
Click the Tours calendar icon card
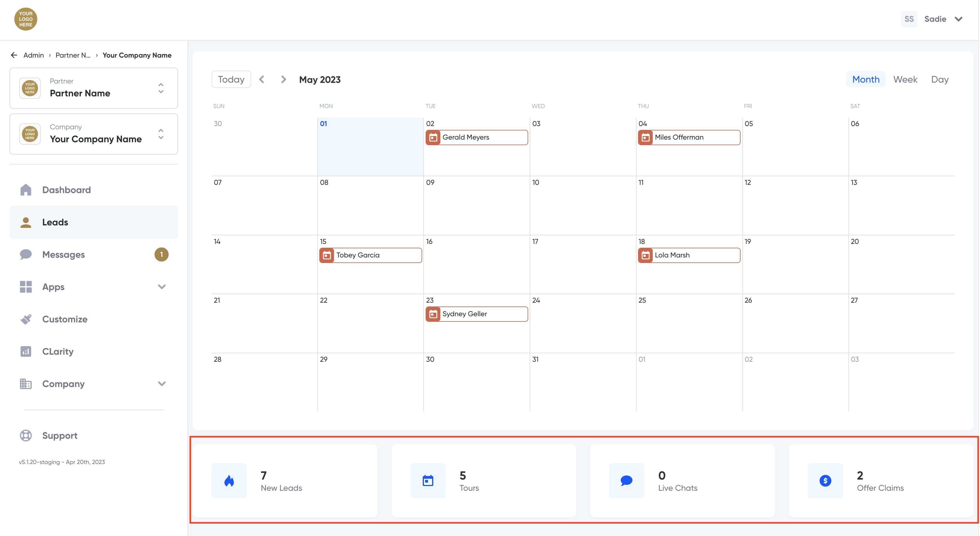click(x=428, y=480)
